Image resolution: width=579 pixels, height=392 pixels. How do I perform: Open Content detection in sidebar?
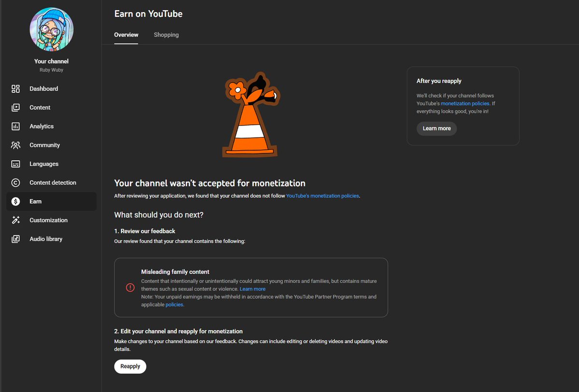[53, 182]
